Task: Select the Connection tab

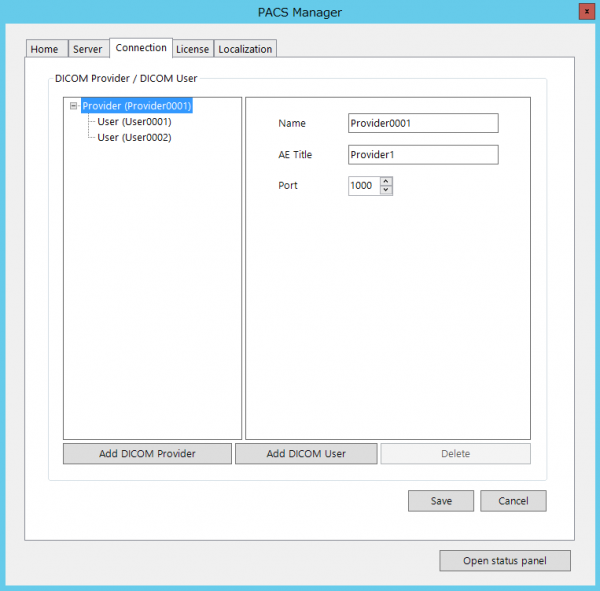Action: [141, 48]
